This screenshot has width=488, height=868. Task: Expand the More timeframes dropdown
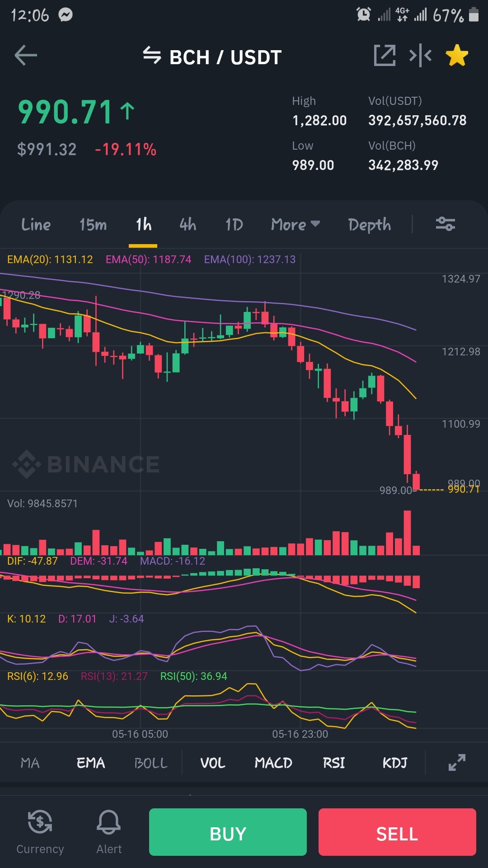(x=296, y=224)
